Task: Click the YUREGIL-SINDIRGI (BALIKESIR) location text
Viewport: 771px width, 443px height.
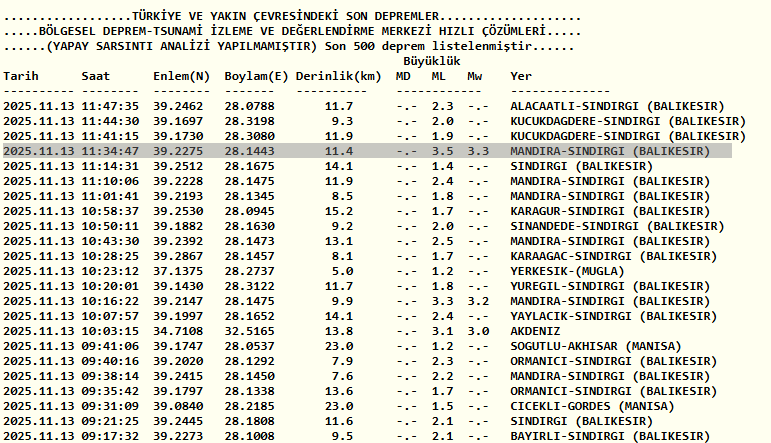Action: (610, 286)
